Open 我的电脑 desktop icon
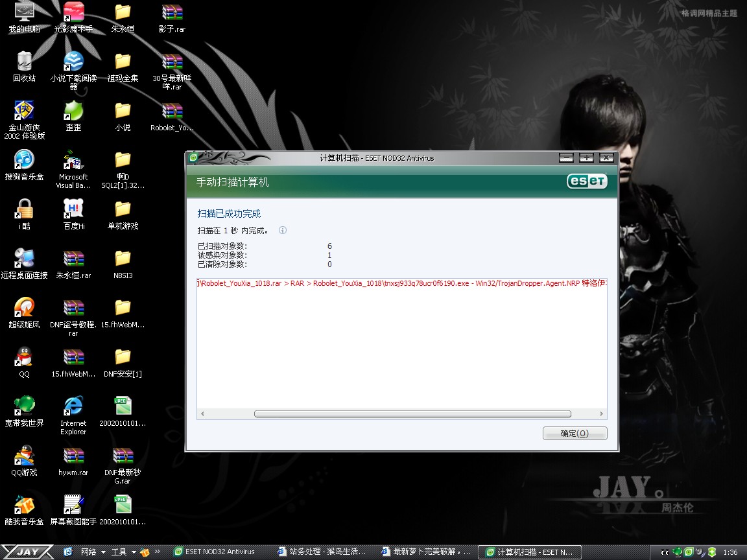This screenshot has height=560, width=747. pyautogui.click(x=24, y=17)
